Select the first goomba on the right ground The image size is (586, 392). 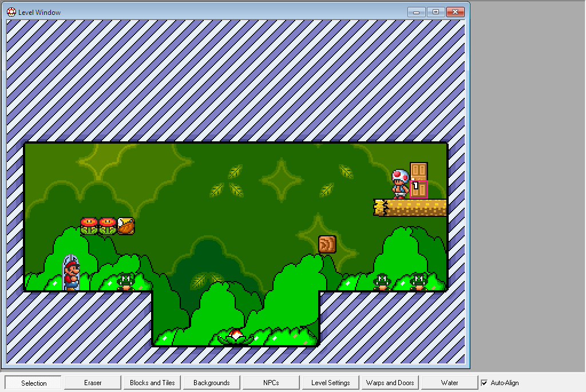point(382,282)
